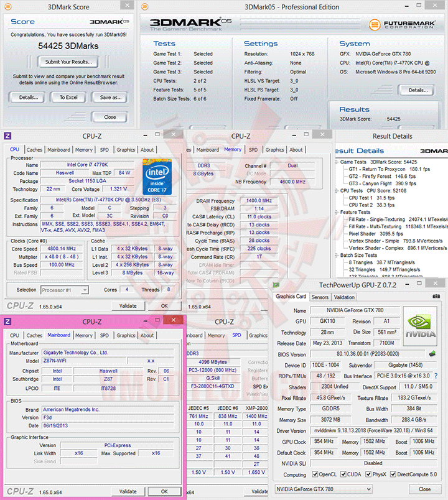
Task: Click the purple CPU-Z icon in the CPU tab window title bar
Action: point(7,136)
